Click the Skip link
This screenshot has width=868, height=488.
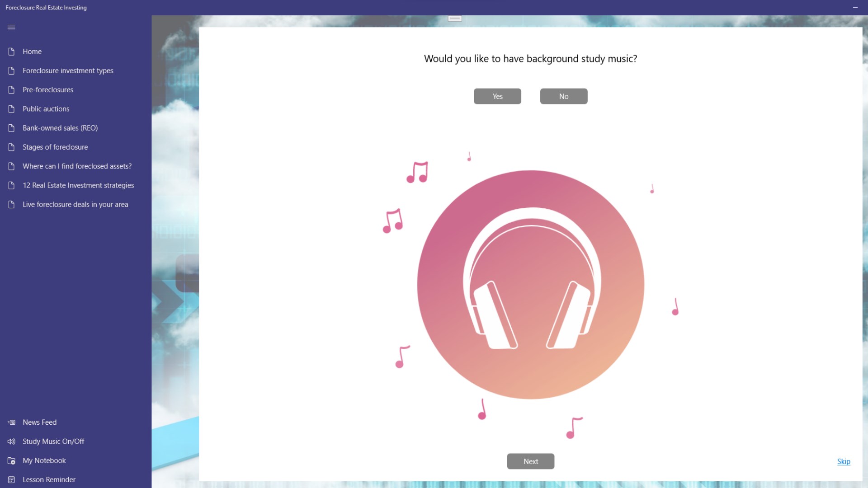click(843, 461)
